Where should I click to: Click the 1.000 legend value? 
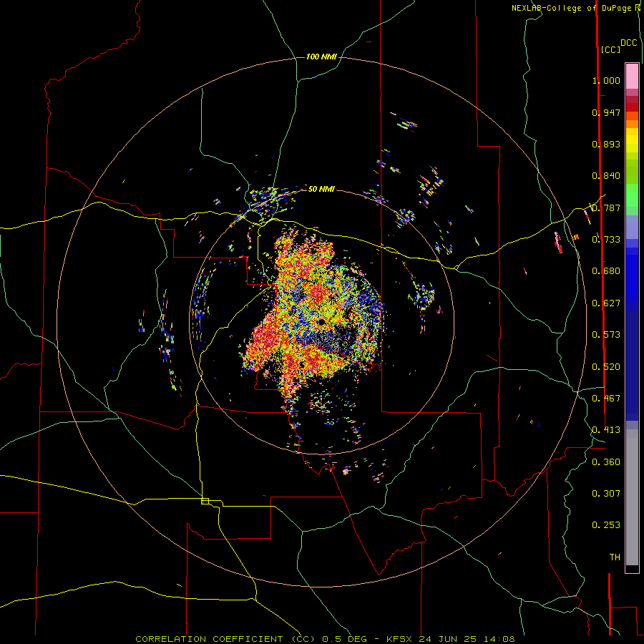point(606,80)
